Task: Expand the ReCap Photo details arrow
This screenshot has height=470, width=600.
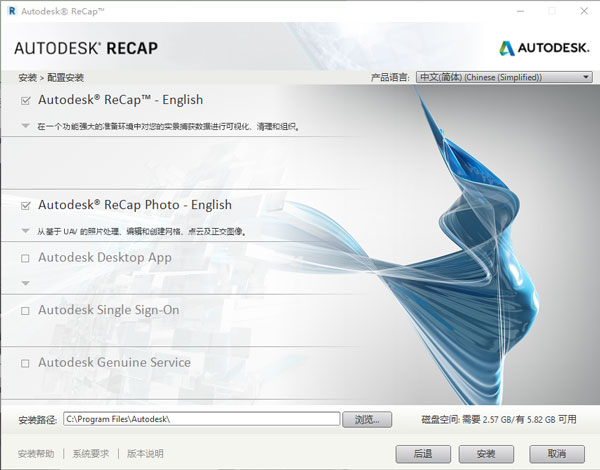Action: (x=25, y=231)
